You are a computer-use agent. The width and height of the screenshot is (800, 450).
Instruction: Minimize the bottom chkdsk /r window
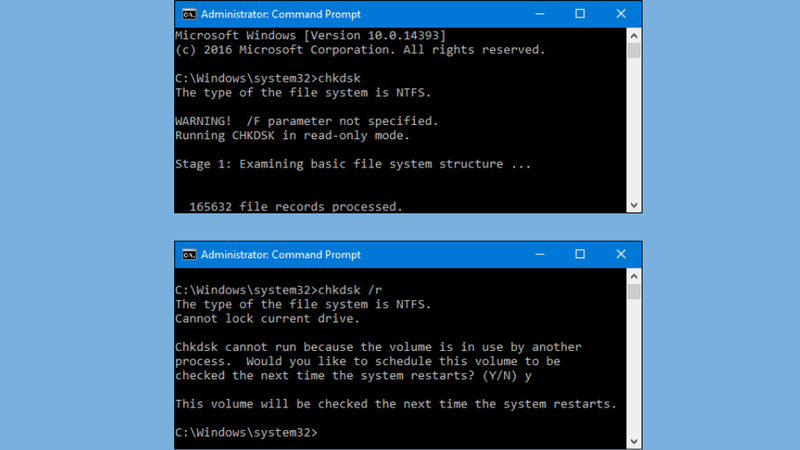click(x=540, y=254)
